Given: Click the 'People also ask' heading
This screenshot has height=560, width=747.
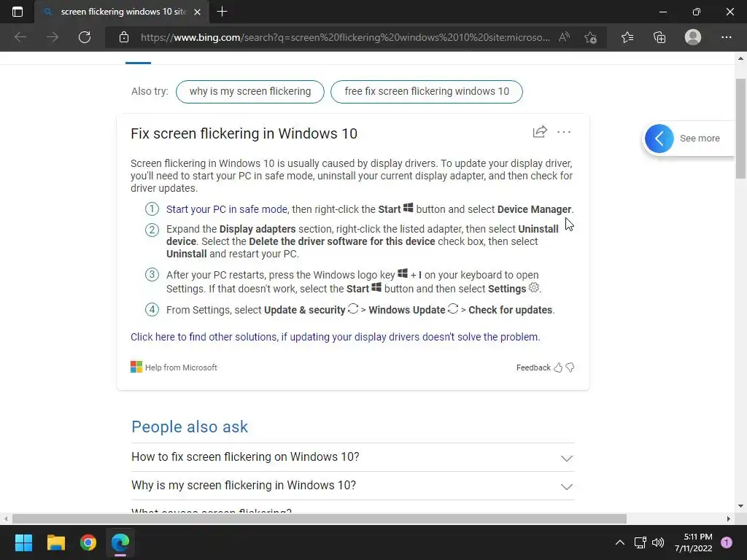Looking at the screenshot, I should (x=190, y=427).
